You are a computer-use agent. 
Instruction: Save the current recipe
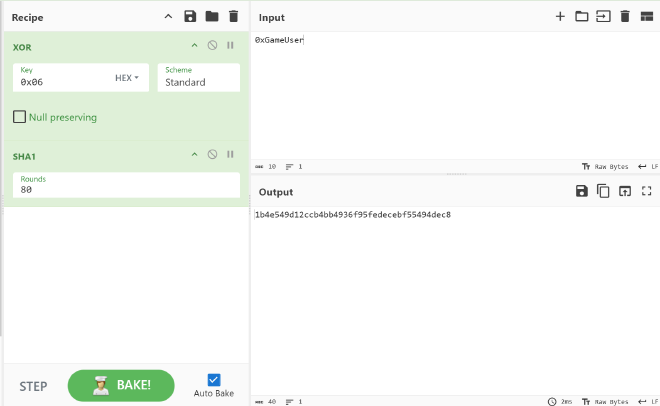tap(190, 16)
